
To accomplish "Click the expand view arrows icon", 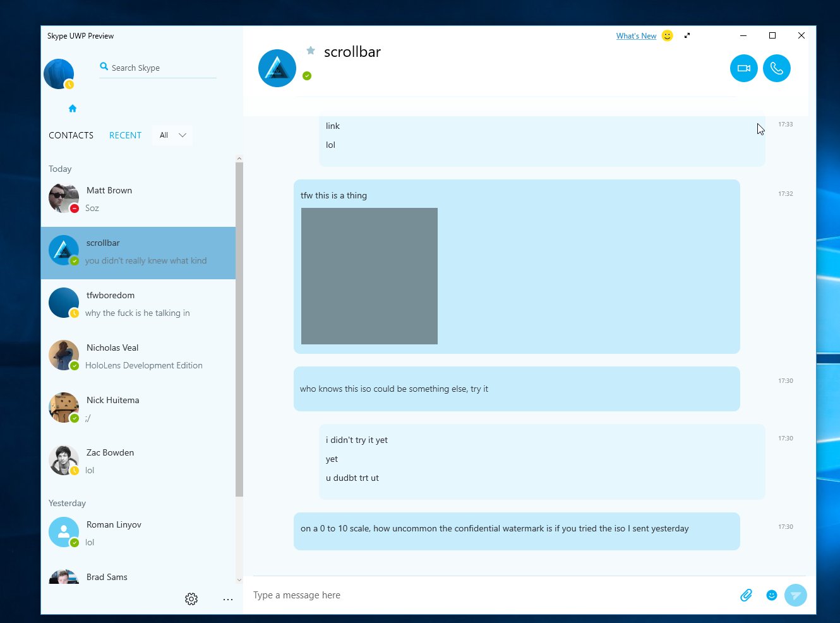I will coord(687,35).
